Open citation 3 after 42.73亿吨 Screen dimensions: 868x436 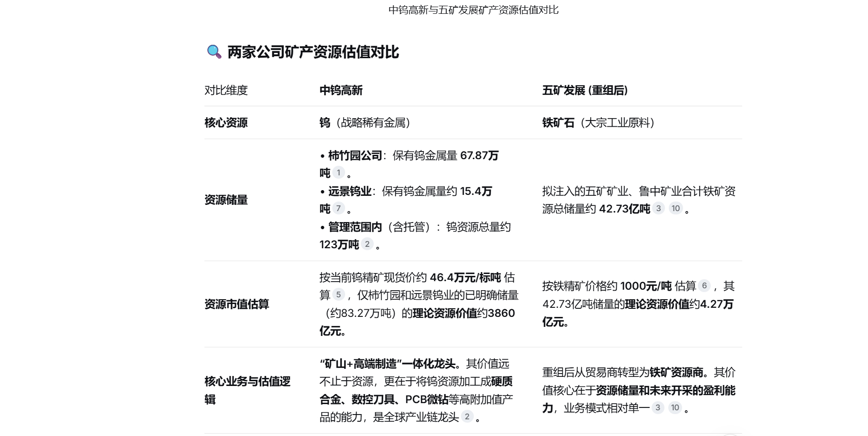[658, 208]
